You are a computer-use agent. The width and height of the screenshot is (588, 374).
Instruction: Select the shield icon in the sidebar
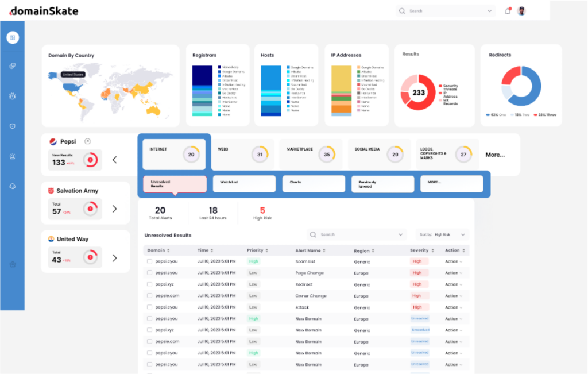click(13, 126)
